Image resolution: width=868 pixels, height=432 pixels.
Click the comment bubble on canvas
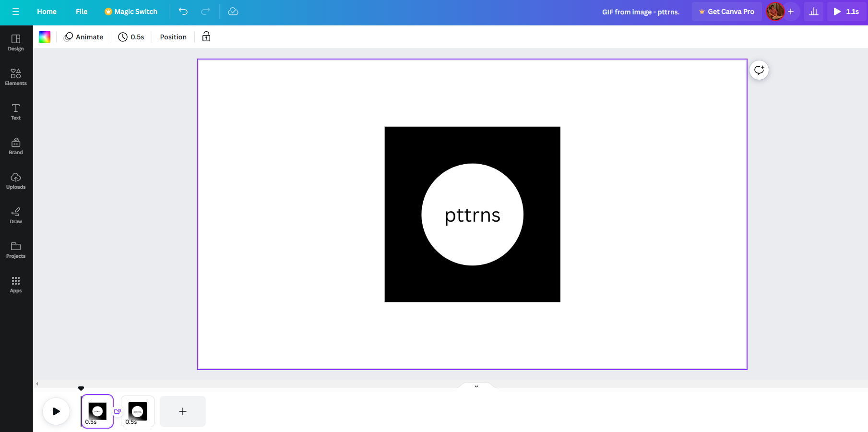pos(759,70)
